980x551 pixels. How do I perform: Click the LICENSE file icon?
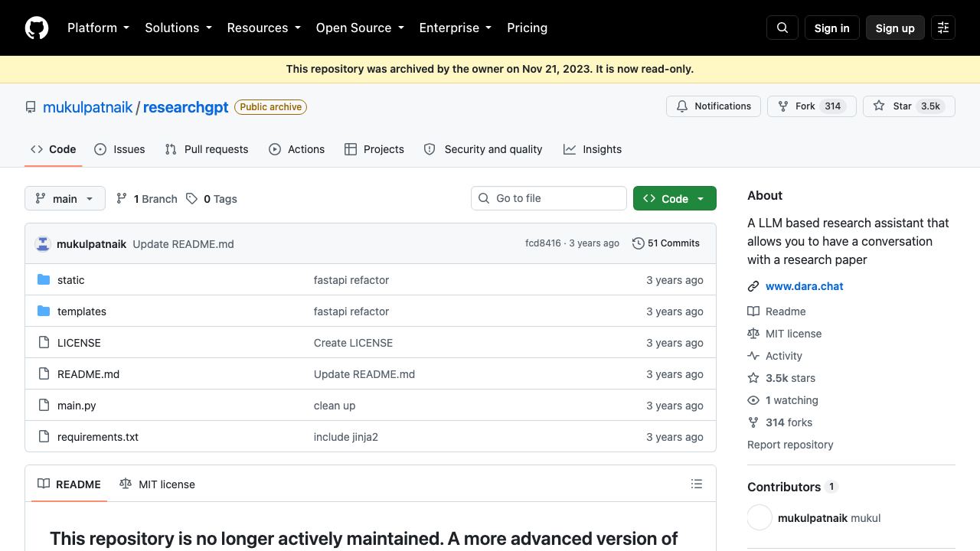44,343
